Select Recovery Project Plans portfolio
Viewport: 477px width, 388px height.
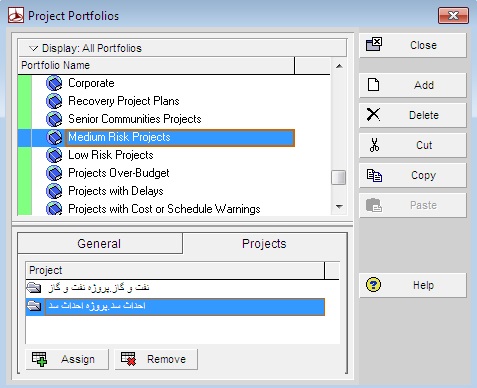point(124,101)
